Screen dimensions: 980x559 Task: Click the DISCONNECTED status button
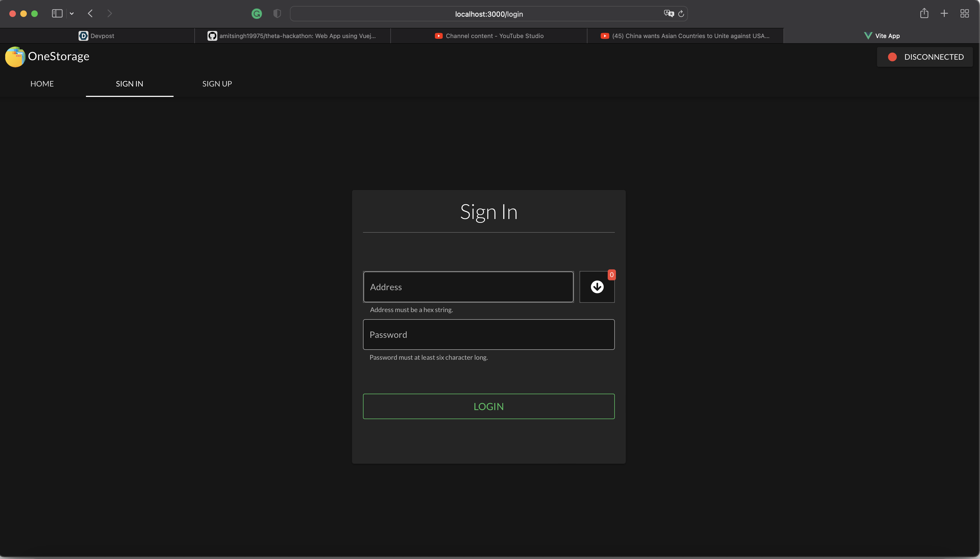pos(924,57)
